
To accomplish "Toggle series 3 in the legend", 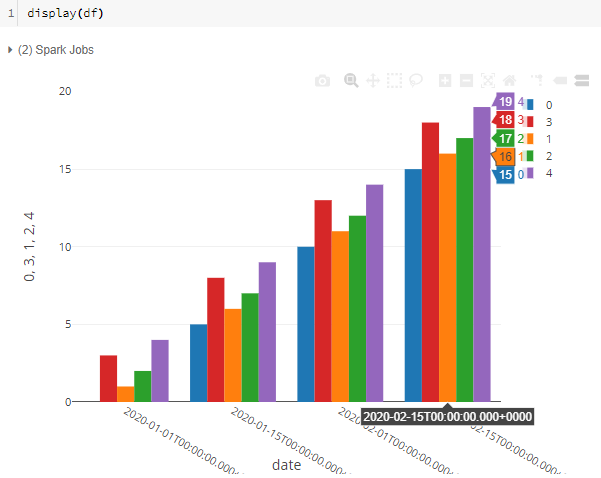I will coord(539,122).
